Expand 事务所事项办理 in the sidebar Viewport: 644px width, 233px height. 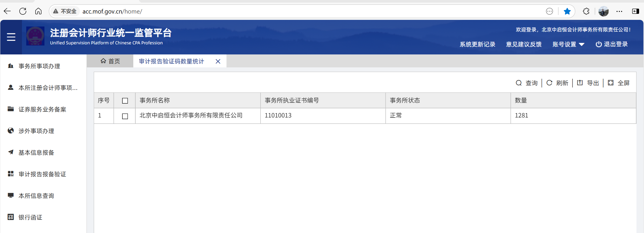point(39,66)
